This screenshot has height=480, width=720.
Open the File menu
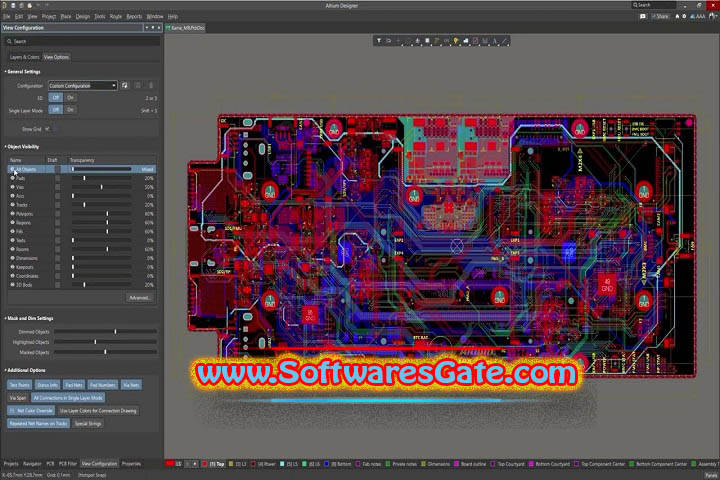click(6, 17)
